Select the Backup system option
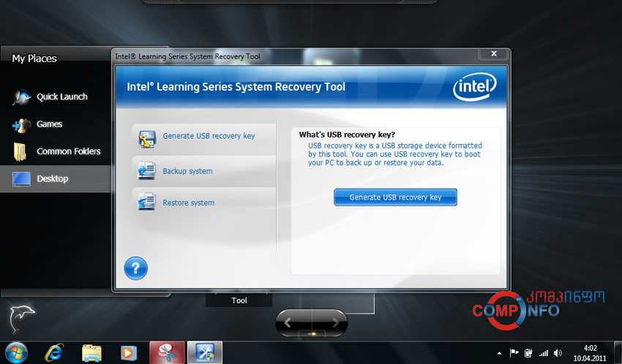Image resolution: width=622 pixels, height=364 pixels. [204, 171]
